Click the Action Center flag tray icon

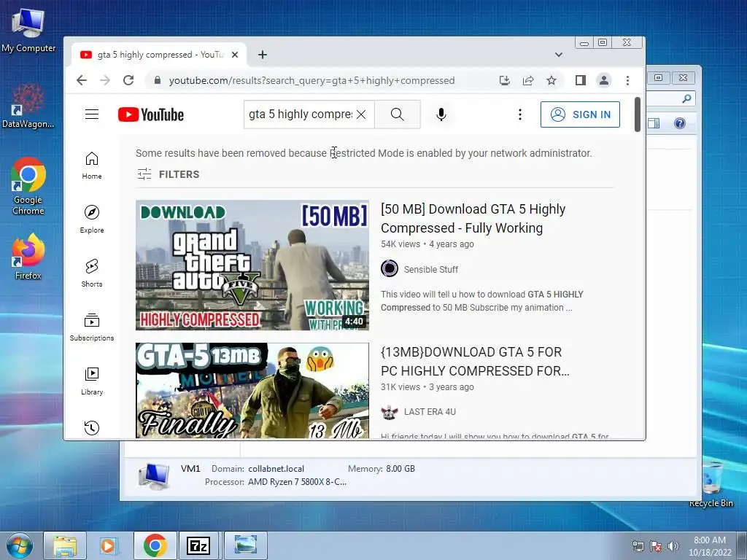656,546
